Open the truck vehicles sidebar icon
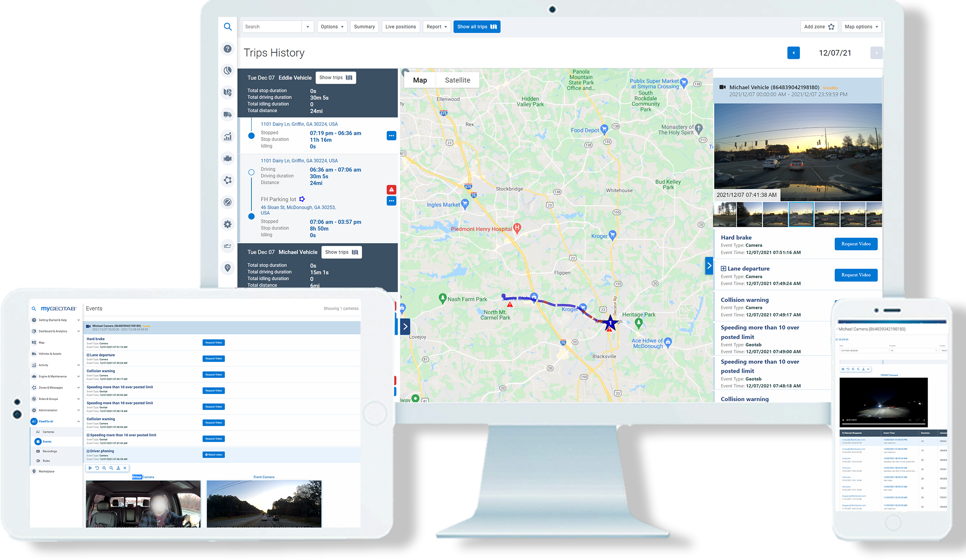966x560 pixels. [x=228, y=115]
